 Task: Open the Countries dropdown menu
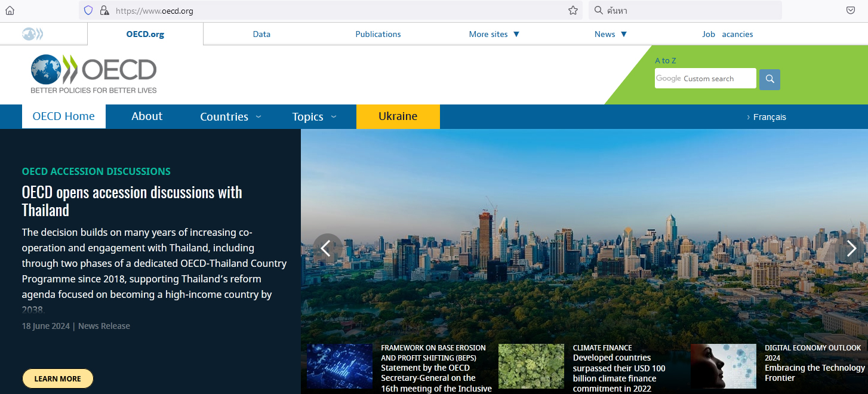[x=230, y=116]
